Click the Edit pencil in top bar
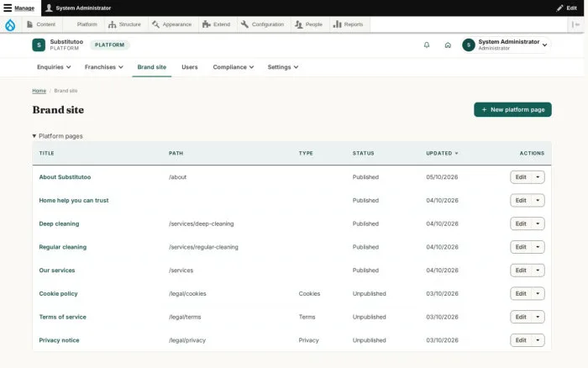 pyautogui.click(x=566, y=8)
